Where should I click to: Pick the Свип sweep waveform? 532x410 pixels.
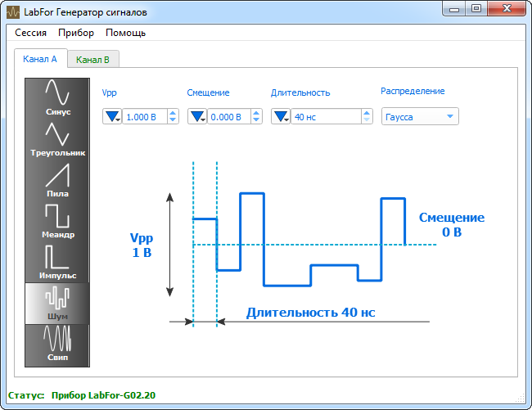pyautogui.click(x=57, y=345)
